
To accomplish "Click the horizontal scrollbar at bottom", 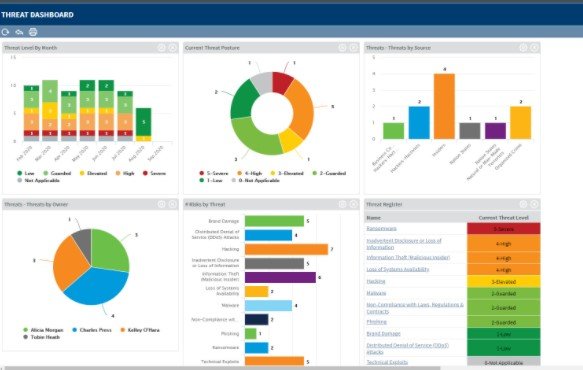I will pyautogui.click(x=223, y=368).
